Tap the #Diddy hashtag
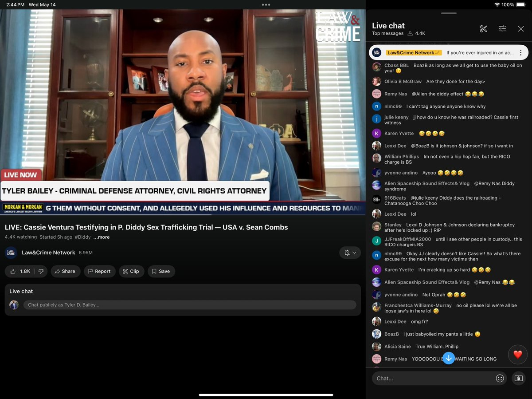 point(83,237)
